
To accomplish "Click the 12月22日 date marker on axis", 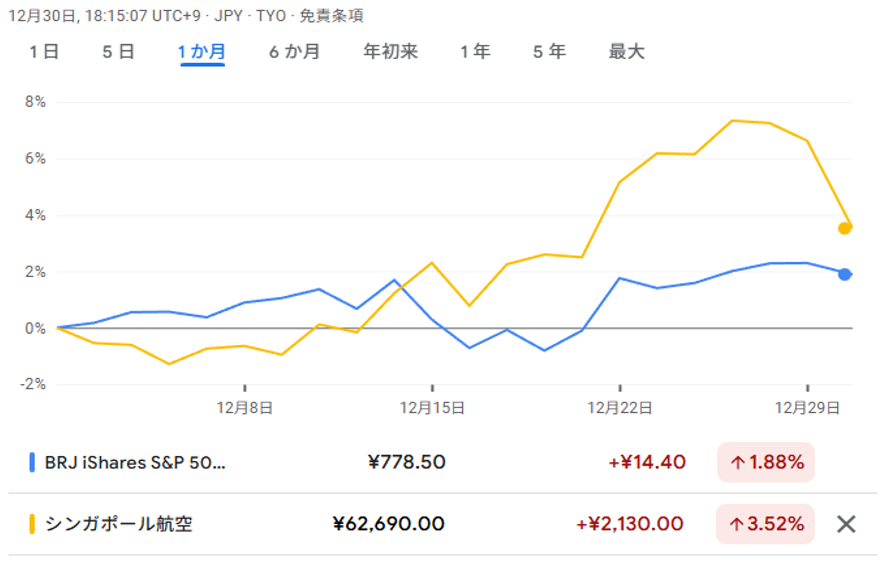I will 620,407.
